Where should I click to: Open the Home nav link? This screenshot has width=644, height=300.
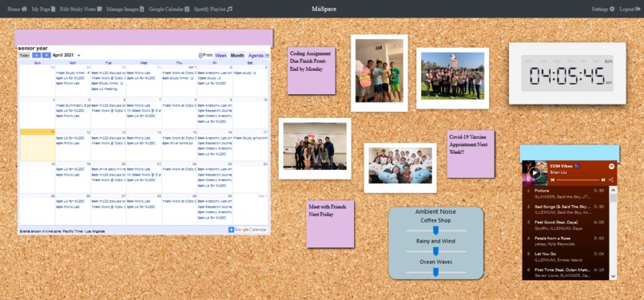[18, 9]
